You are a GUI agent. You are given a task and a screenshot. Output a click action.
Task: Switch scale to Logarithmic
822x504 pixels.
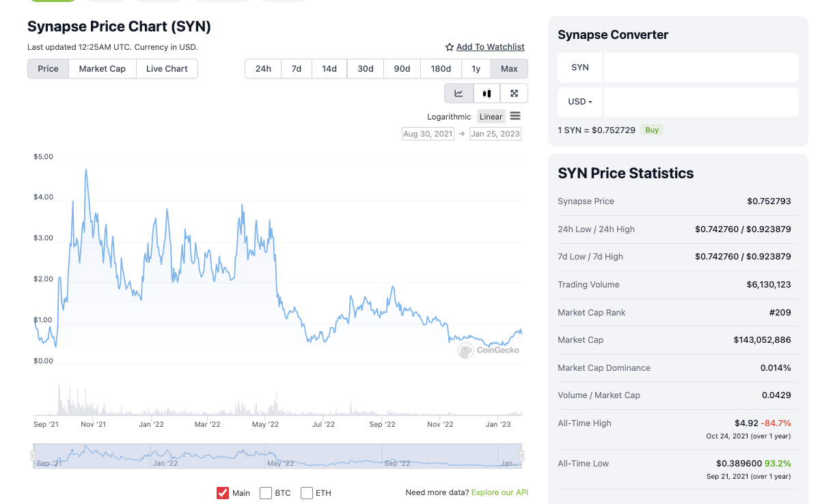point(449,117)
